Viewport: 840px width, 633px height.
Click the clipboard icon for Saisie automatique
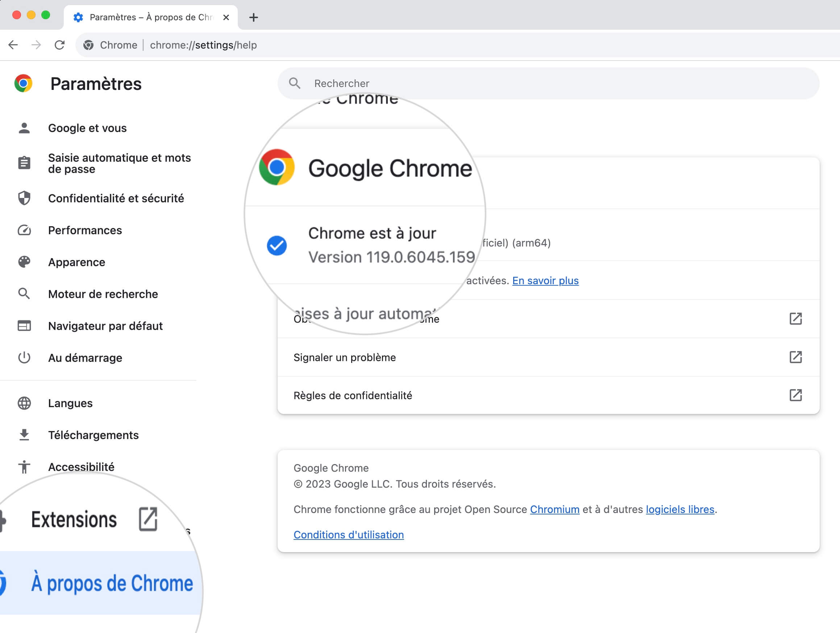click(24, 163)
